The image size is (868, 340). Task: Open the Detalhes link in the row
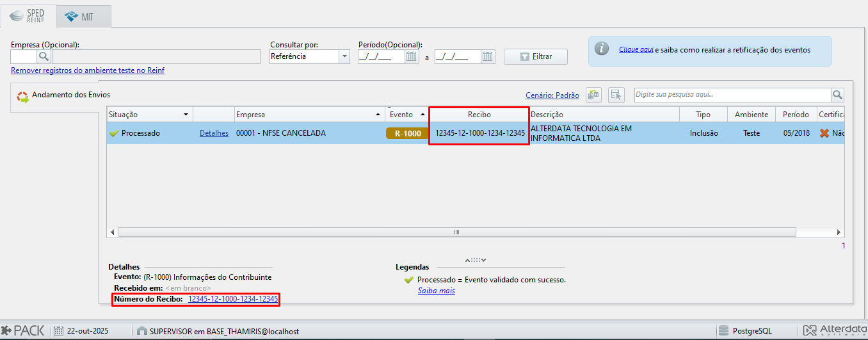point(214,133)
